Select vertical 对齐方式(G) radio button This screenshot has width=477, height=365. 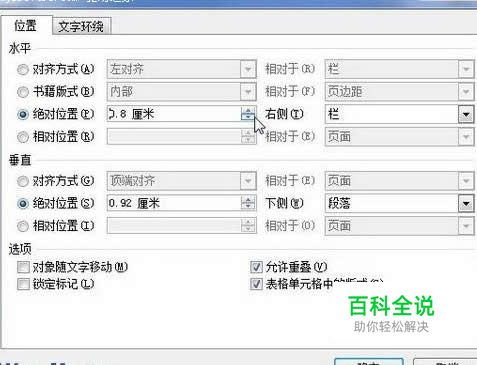[x=23, y=181]
